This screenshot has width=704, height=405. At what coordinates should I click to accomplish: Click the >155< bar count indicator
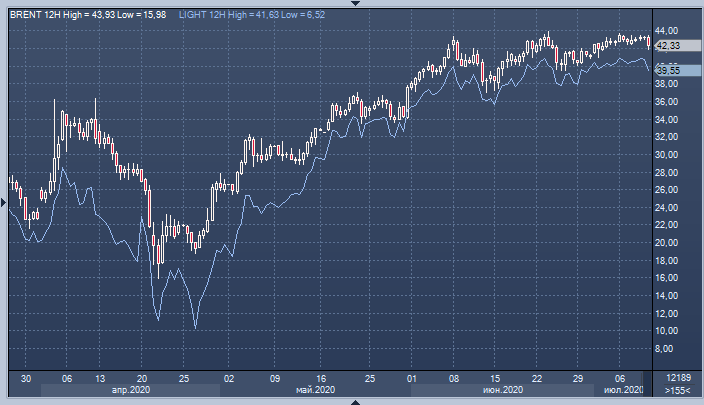pyautogui.click(x=676, y=390)
